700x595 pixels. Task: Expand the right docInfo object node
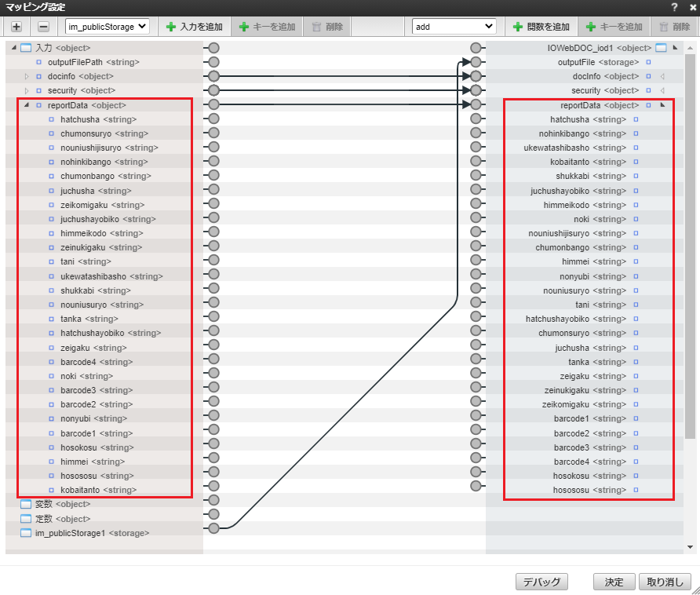click(662, 76)
